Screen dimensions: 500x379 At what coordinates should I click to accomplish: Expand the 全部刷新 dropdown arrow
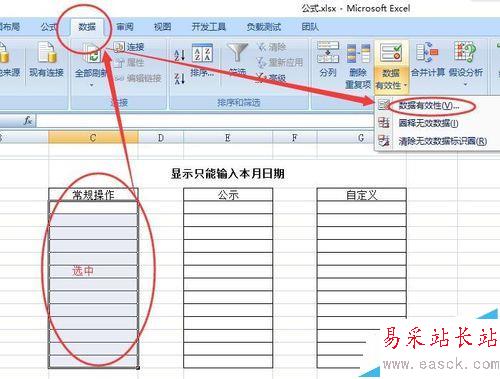coord(91,85)
